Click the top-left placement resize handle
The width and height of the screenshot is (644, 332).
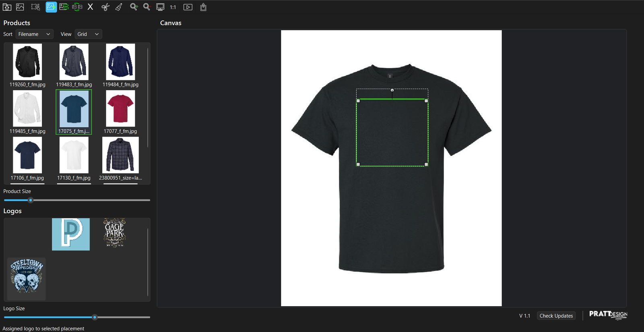click(358, 101)
